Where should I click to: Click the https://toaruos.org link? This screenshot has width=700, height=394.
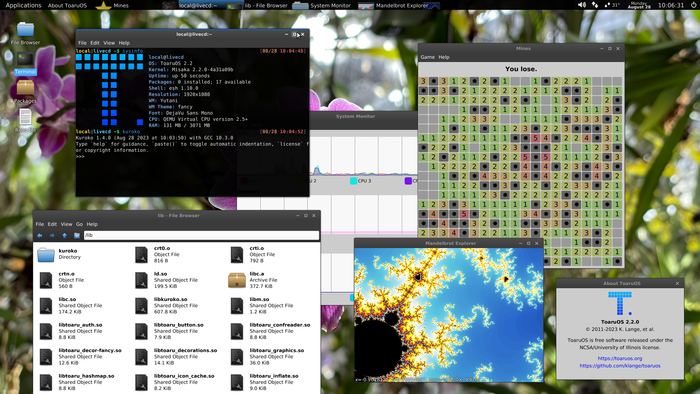(620, 358)
